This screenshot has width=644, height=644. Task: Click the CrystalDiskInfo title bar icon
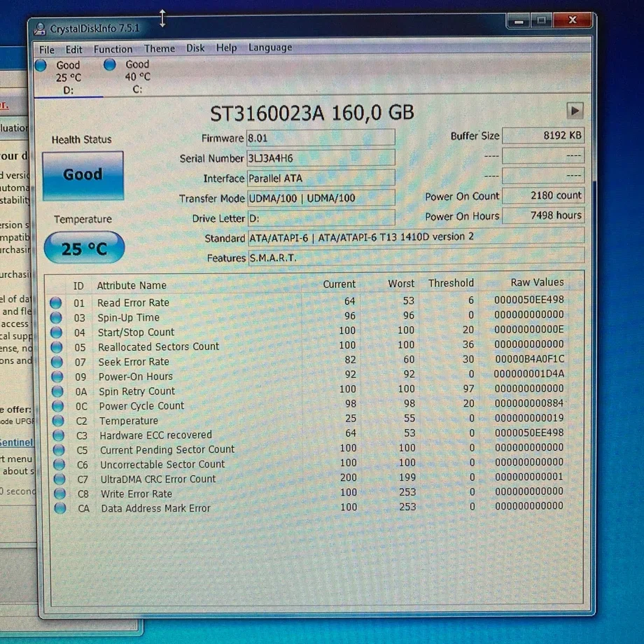[x=40, y=29]
